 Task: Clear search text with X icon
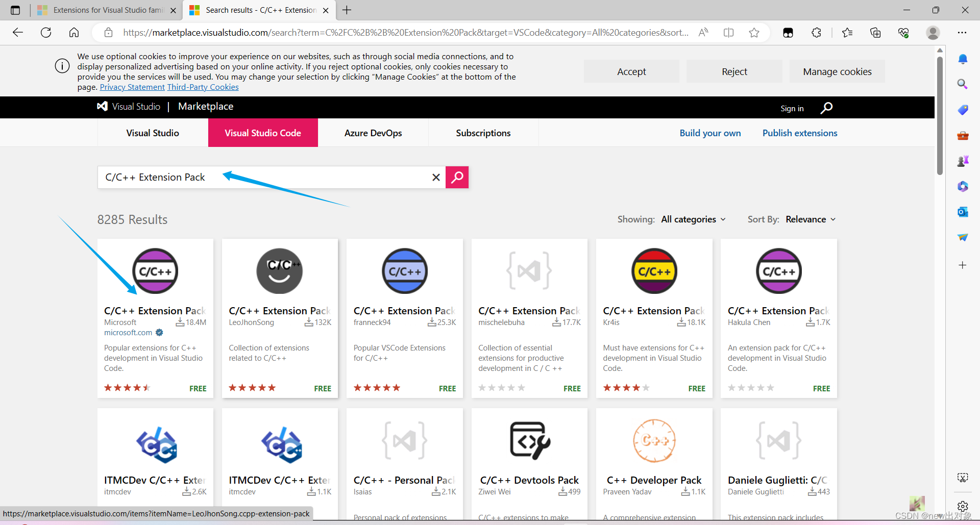click(x=436, y=177)
